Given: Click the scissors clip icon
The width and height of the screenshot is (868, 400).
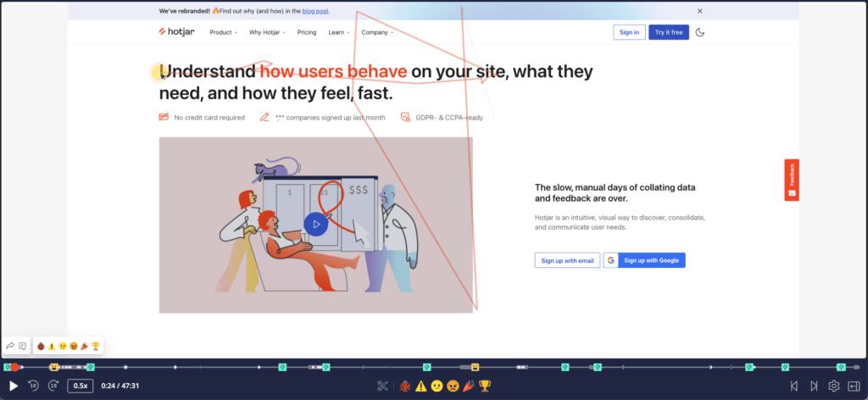Looking at the screenshot, I should 382,386.
